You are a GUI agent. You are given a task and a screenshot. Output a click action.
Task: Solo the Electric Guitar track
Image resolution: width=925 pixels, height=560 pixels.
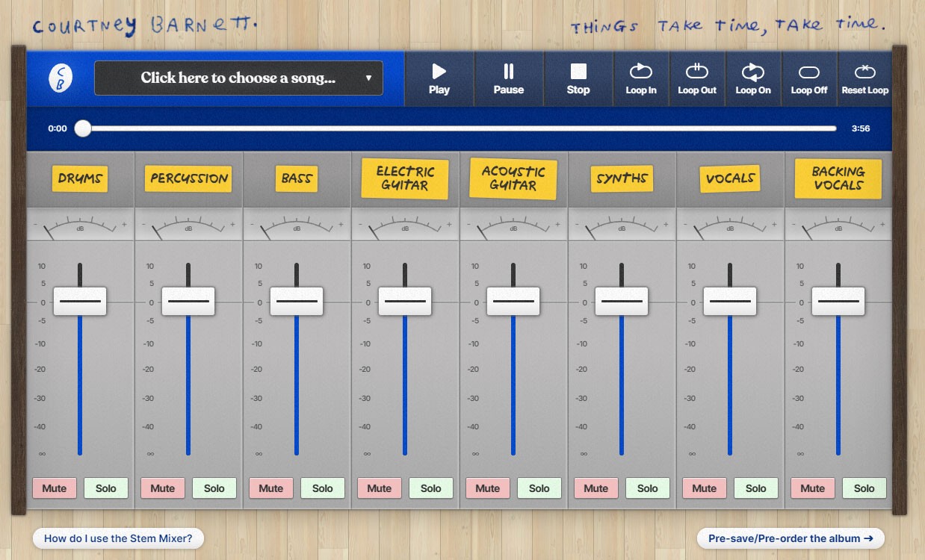431,488
